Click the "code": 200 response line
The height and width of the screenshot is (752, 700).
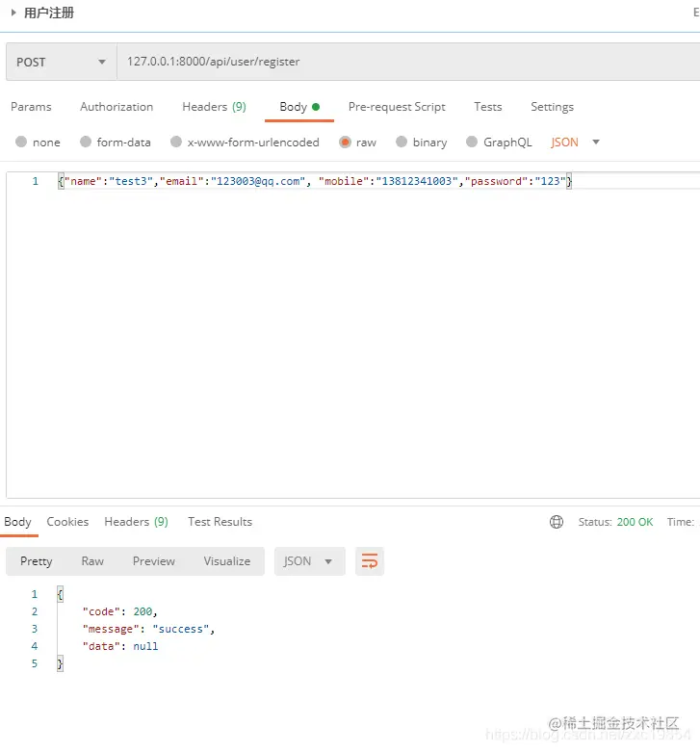[x=119, y=612]
